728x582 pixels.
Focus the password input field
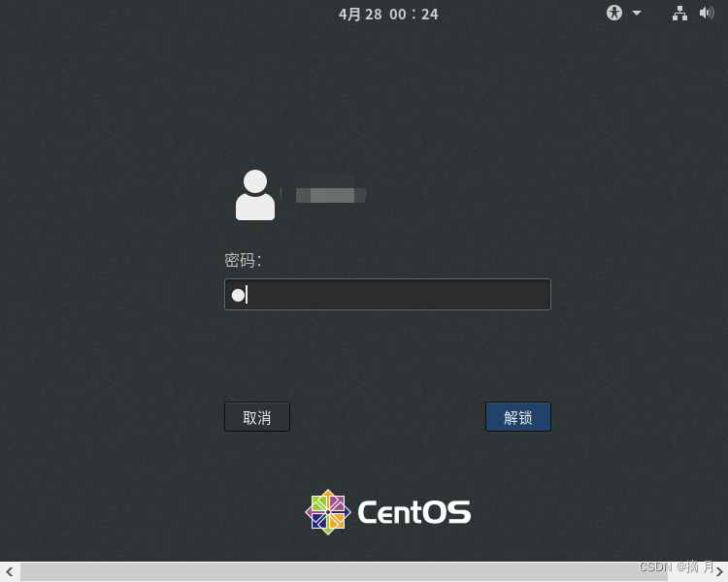tap(387, 294)
